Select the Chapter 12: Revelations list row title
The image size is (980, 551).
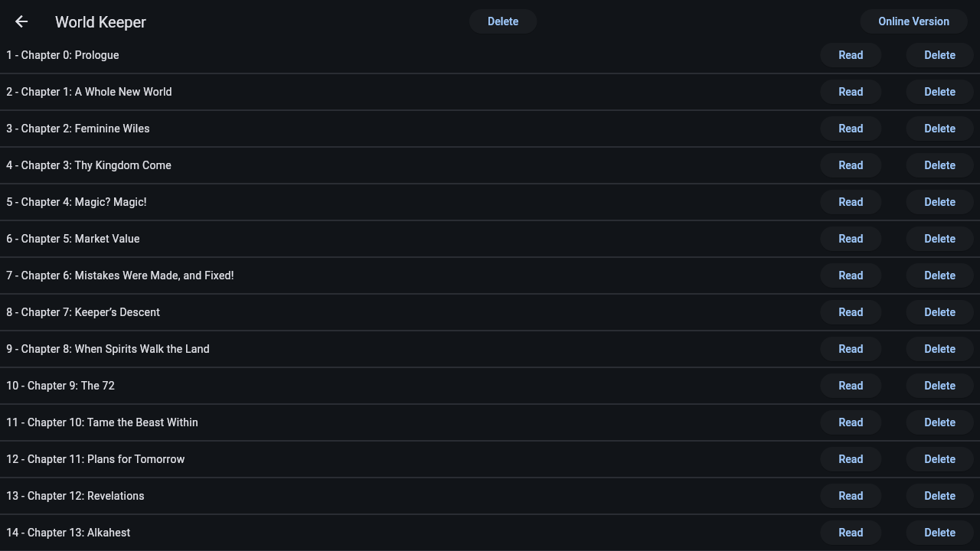tap(75, 496)
